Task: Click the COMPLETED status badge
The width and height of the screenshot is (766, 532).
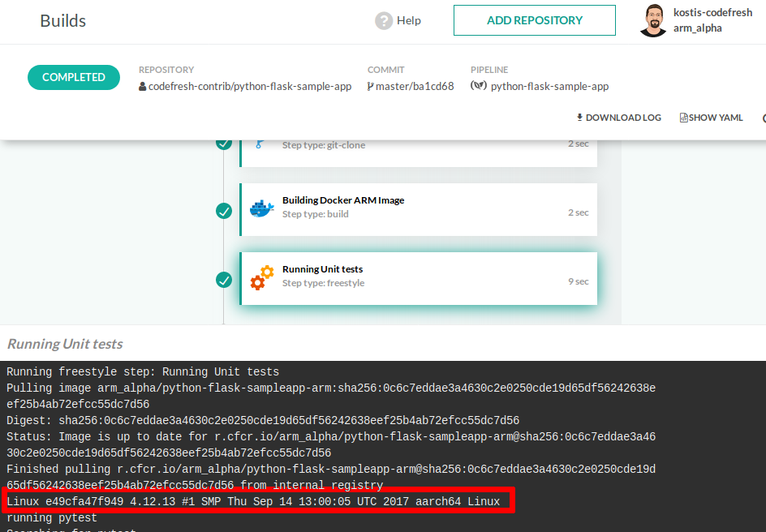Action: click(74, 78)
